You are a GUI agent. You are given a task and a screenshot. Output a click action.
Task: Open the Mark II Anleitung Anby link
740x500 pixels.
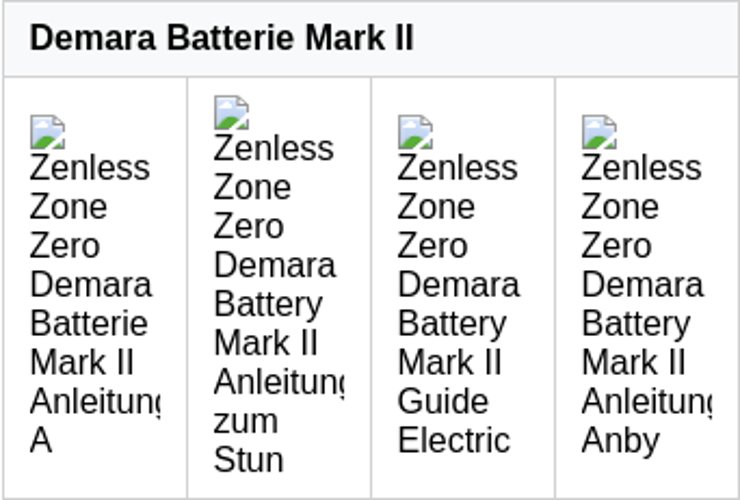click(x=642, y=284)
